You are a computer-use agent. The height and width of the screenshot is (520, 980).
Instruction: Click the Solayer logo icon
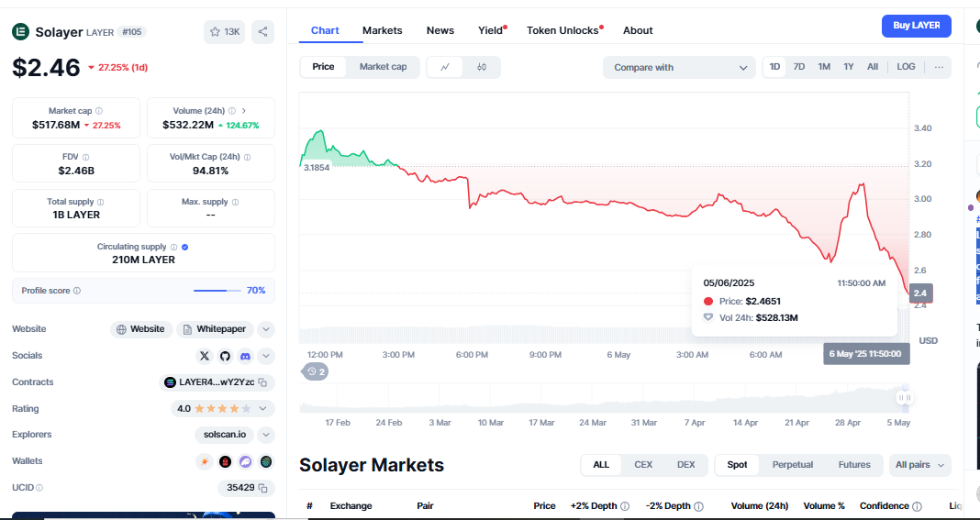point(21,31)
